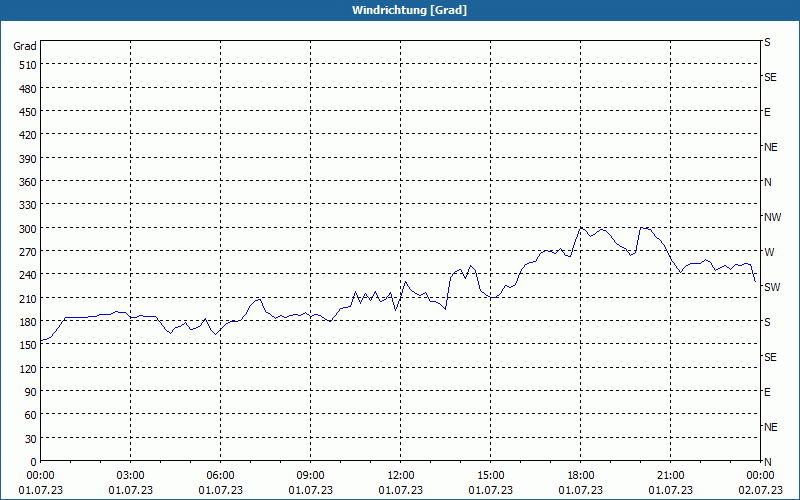Select the W compass label on the right axis
The width and height of the screenshot is (800, 500).
coord(769,252)
